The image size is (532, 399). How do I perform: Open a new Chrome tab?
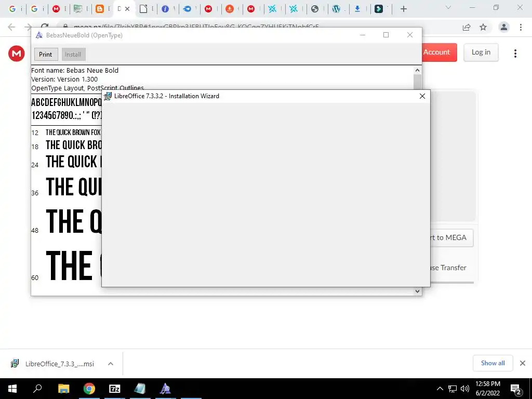[403, 9]
